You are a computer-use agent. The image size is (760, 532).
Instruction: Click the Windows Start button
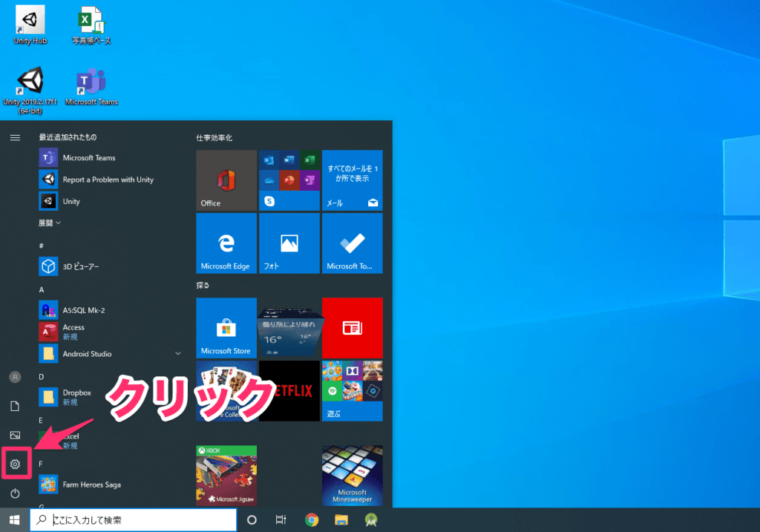pos(15,520)
